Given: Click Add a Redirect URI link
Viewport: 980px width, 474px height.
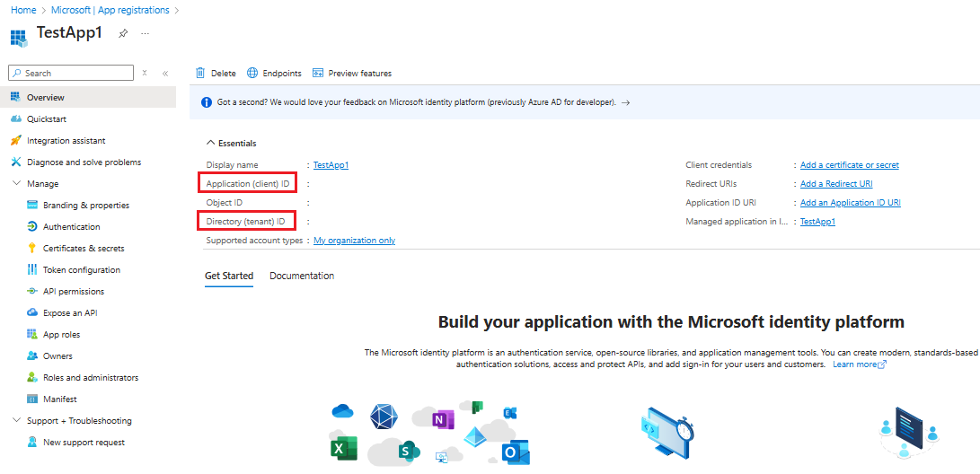Looking at the screenshot, I should [836, 184].
